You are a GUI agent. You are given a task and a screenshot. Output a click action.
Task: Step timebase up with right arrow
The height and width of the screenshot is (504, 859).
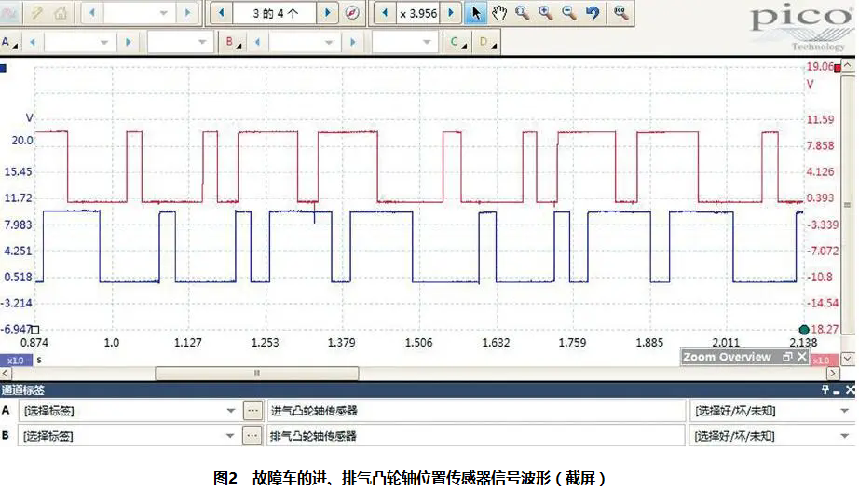pos(187,13)
